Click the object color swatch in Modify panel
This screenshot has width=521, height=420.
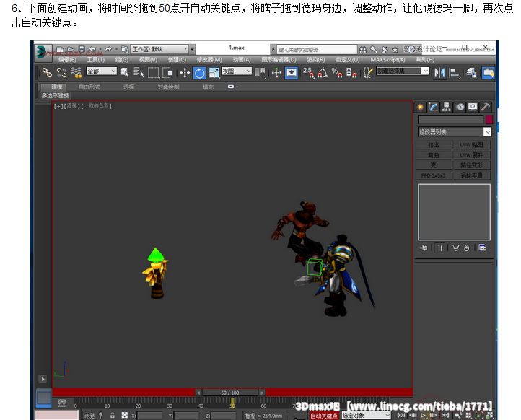tap(489, 120)
